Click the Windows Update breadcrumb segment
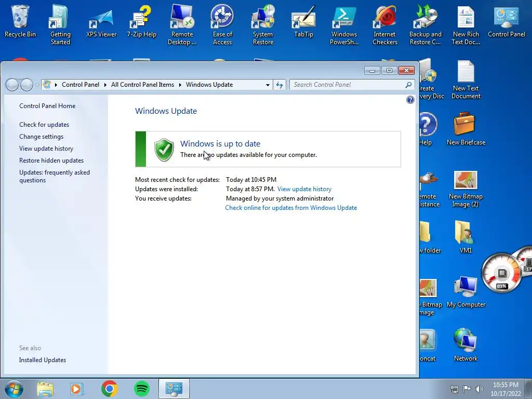 point(209,85)
